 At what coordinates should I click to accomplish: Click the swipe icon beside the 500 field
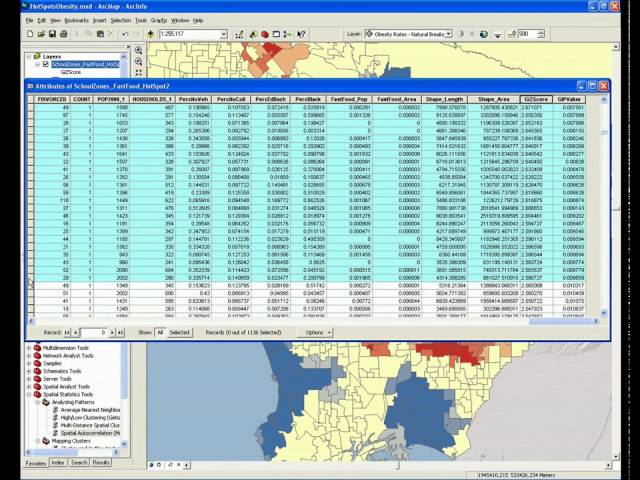512,34
